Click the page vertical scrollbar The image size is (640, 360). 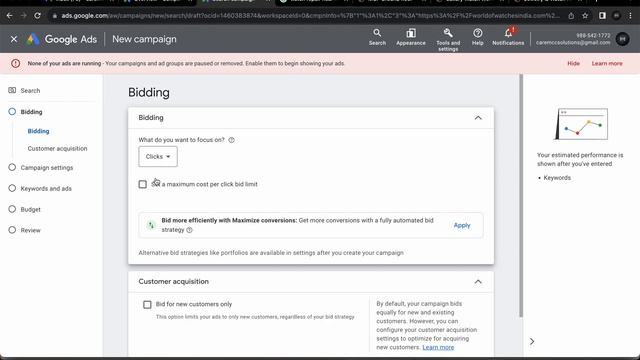[521, 195]
